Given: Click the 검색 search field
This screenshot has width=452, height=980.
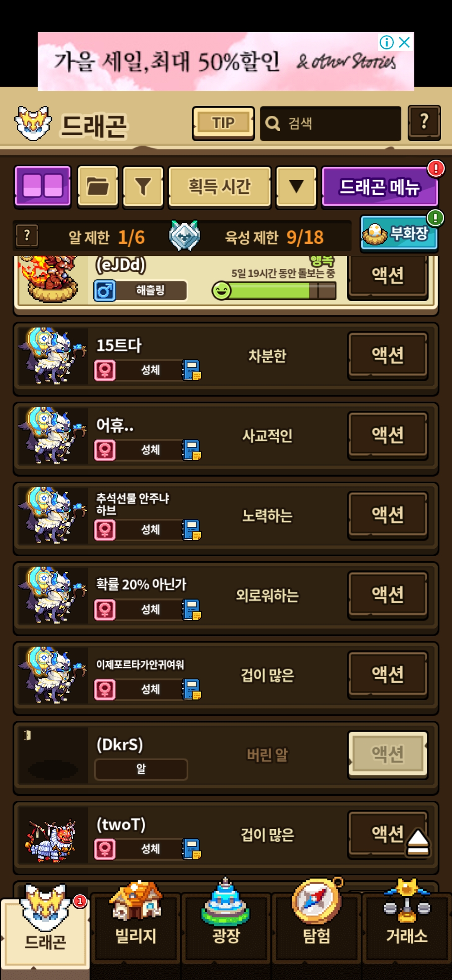Looking at the screenshot, I should pyautogui.click(x=331, y=123).
